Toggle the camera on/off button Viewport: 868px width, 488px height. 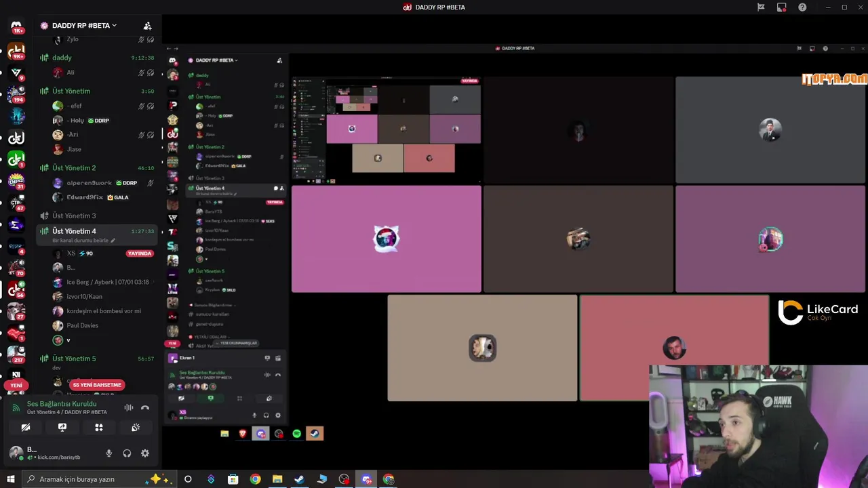26,427
